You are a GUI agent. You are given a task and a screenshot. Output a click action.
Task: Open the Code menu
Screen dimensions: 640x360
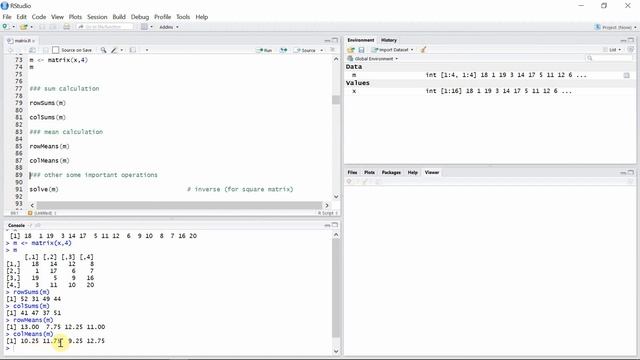tap(39, 17)
